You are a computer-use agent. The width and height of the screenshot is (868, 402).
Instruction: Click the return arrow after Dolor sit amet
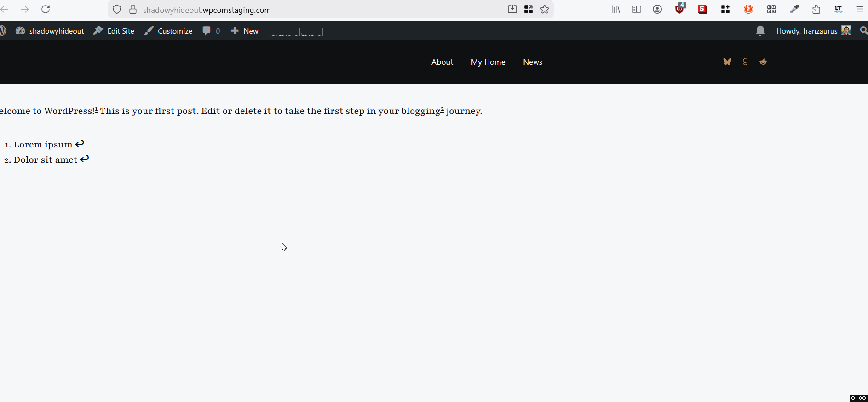pyautogui.click(x=84, y=159)
